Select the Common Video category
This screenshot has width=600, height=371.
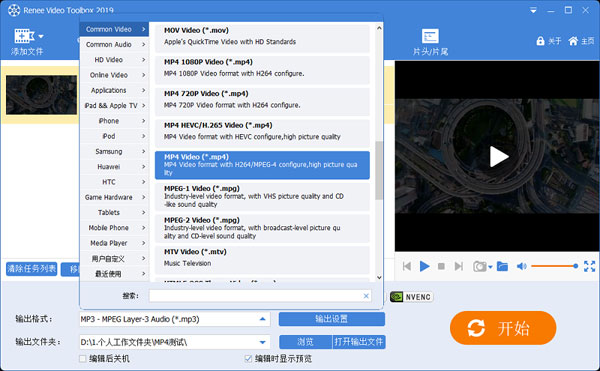coord(114,29)
